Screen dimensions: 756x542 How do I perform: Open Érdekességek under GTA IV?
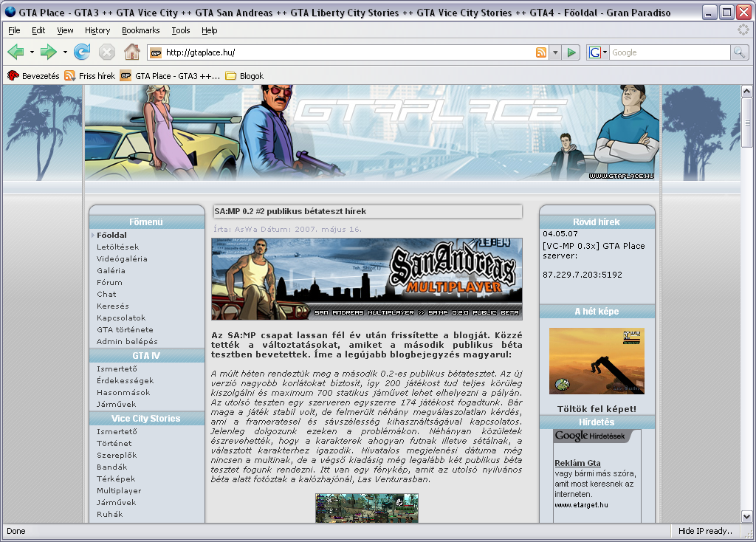[125, 380]
